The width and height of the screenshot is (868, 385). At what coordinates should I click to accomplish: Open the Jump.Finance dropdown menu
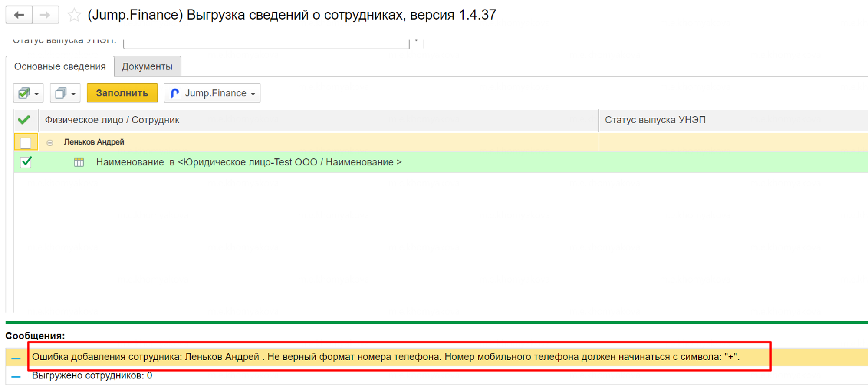pos(212,93)
